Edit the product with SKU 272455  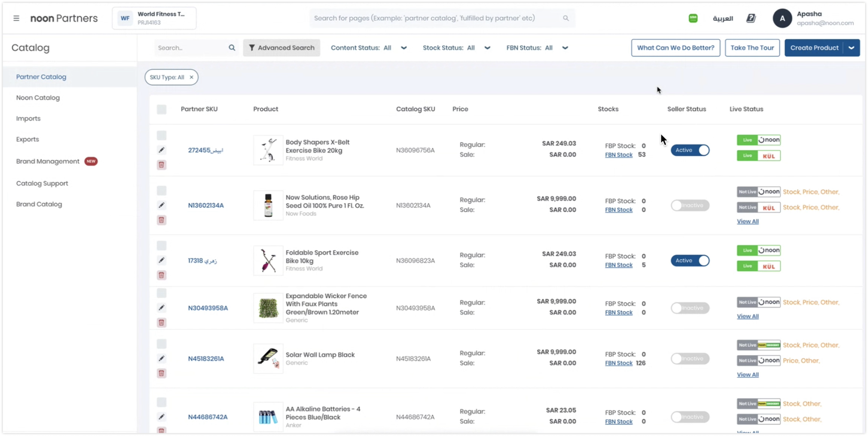161,150
